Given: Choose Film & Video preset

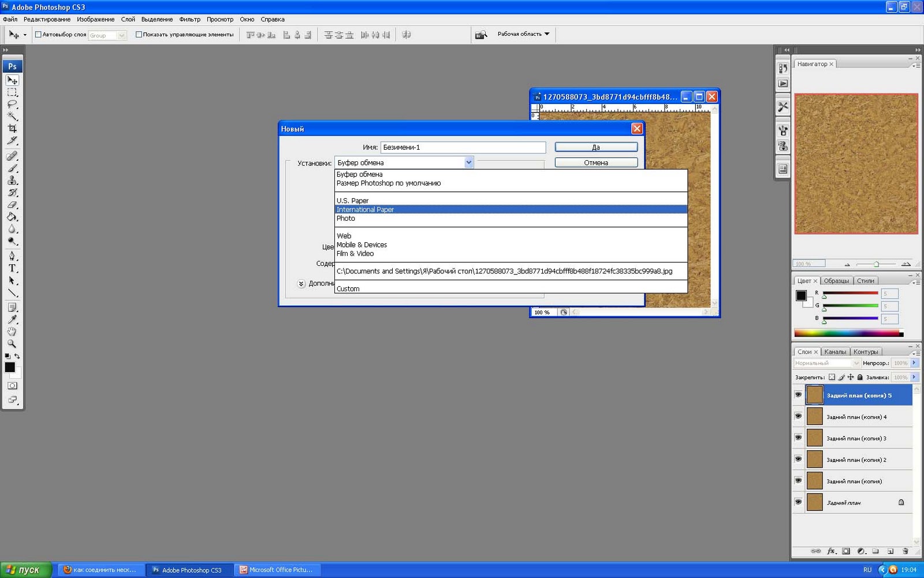Looking at the screenshot, I should point(511,253).
